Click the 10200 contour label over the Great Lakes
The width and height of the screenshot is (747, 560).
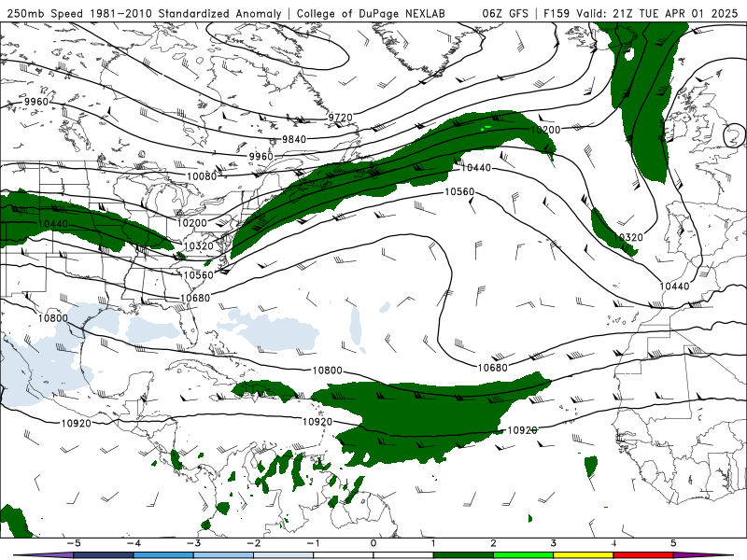coord(192,223)
